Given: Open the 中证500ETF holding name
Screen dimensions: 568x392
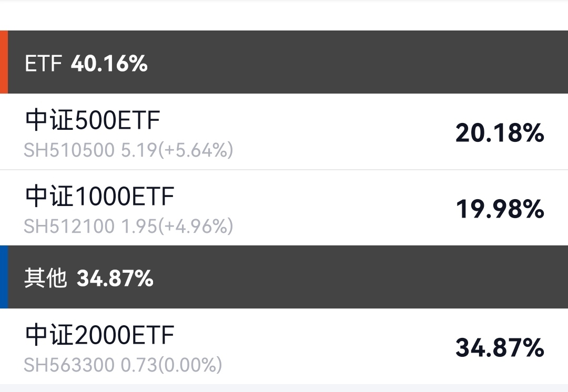Looking at the screenshot, I should pyautogui.click(x=93, y=121).
